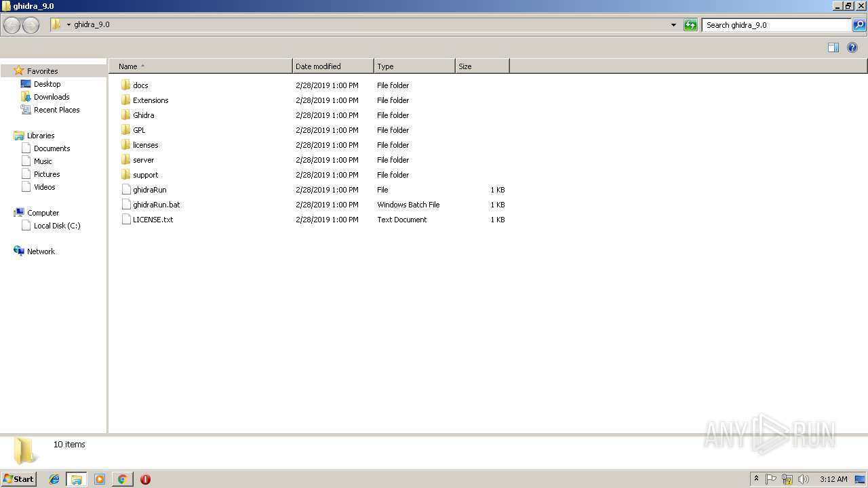Toggle the preview pane button
868x488 pixels.
click(x=833, y=47)
